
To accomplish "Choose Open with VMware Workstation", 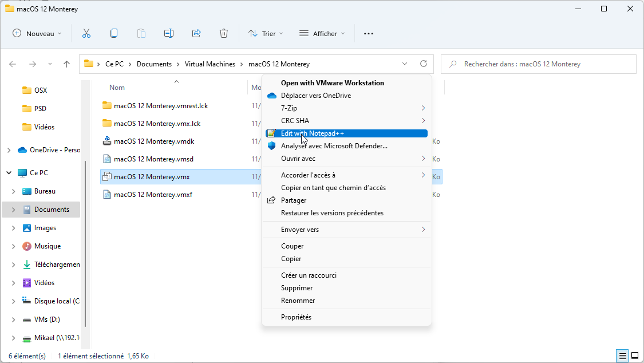I will click(x=347, y=83).
